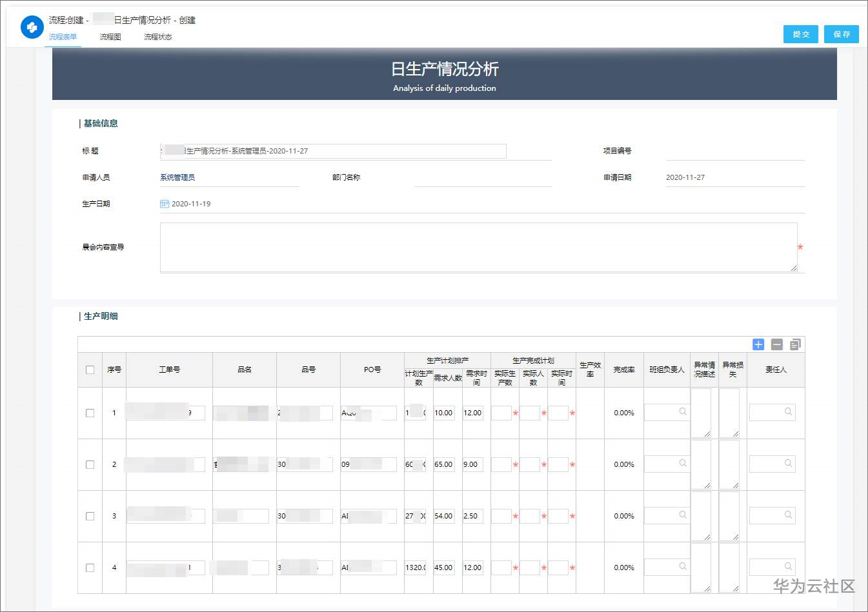
Task: Click row 2 需求时间 field 9.00
Action: 472,464
